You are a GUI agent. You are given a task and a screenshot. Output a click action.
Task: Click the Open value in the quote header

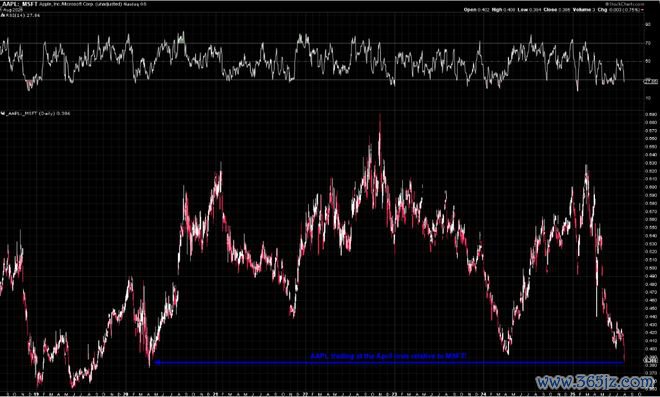click(x=483, y=10)
